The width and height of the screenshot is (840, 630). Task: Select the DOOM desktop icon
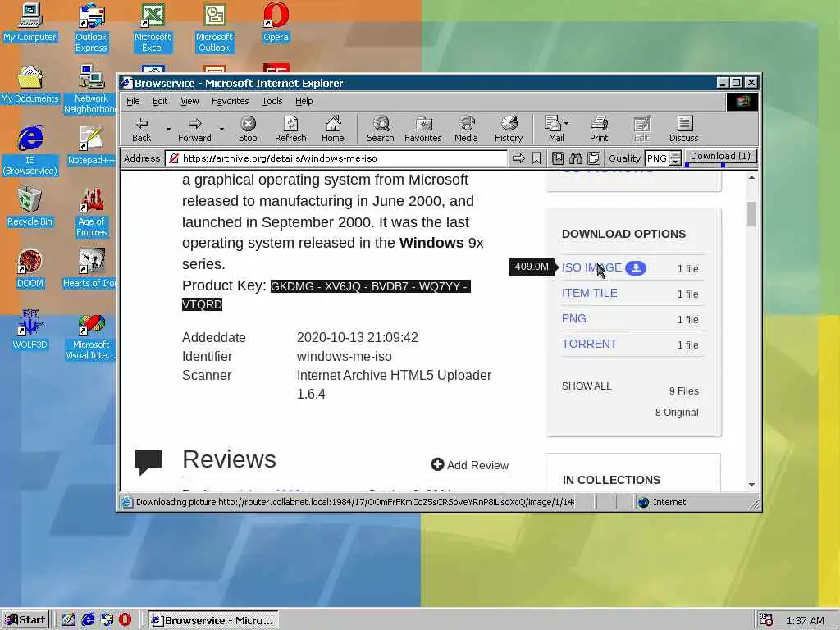(x=30, y=269)
